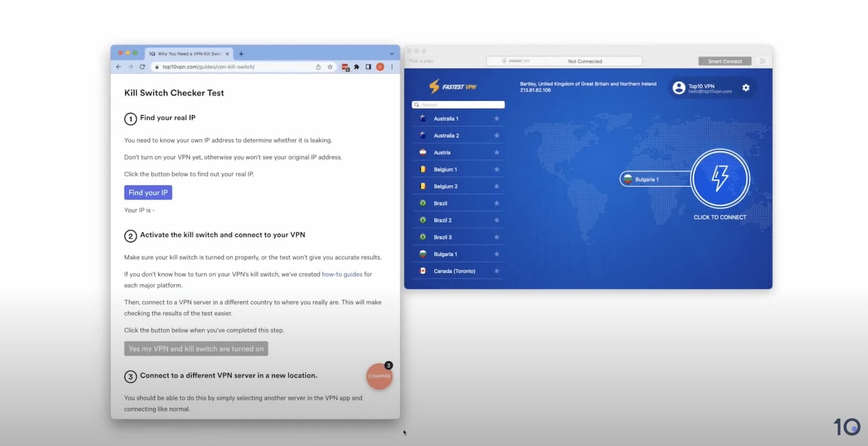
Task: Click the Top10 VPN account name
Action: (x=701, y=86)
